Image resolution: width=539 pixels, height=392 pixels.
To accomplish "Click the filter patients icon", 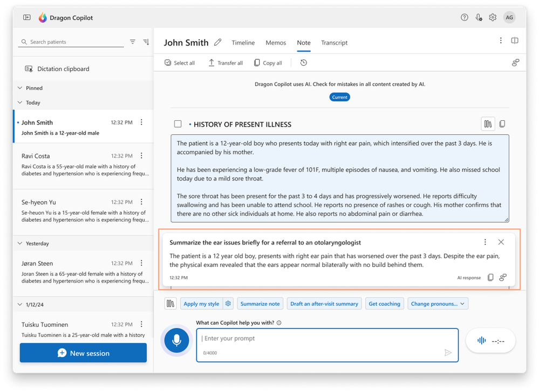I will pyautogui.click(x=132, y=42).
